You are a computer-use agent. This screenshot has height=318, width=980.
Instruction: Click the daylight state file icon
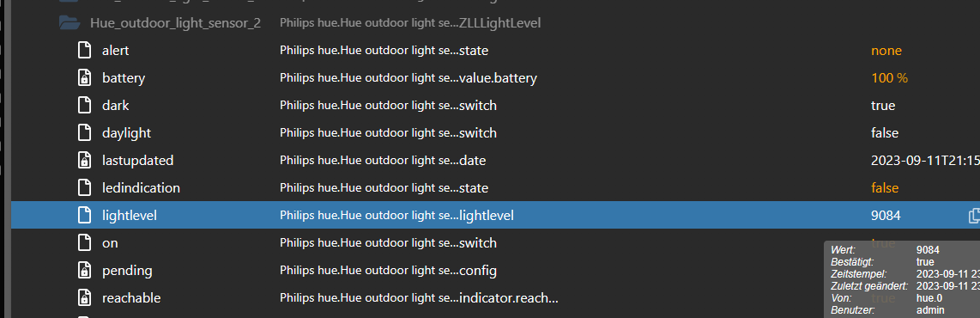[x=84, y=132]
